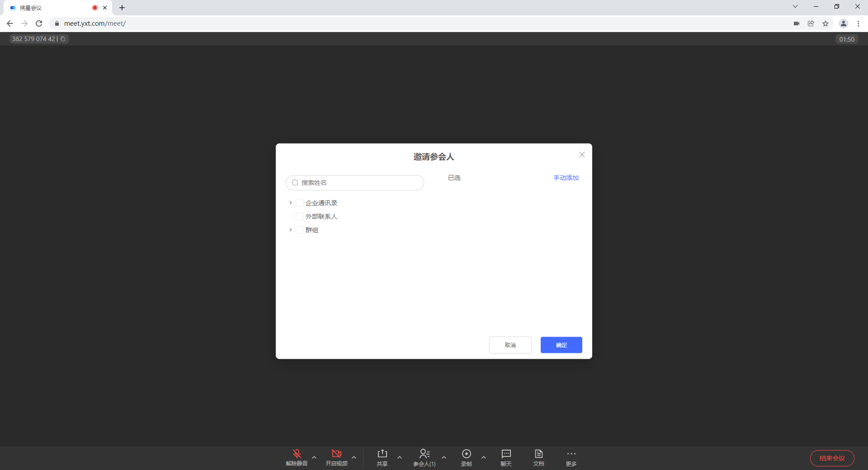Screen dimensions: 868x470
Task: Open audio options arrow beside mute
Action: point(314,457)
